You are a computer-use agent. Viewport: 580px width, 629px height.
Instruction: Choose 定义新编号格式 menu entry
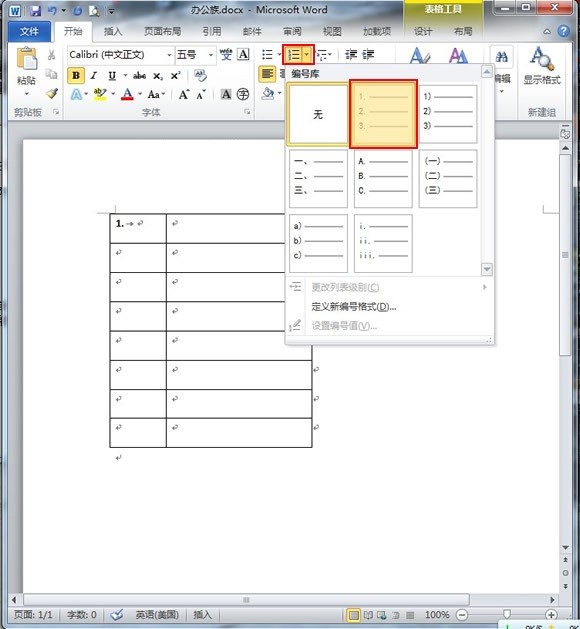pos(354,307)
